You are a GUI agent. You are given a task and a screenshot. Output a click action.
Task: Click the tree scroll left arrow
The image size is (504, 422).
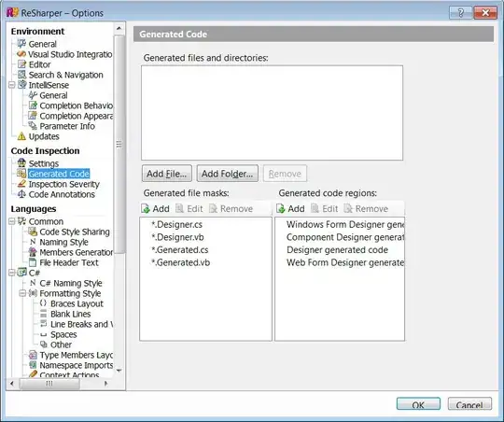pos(12,384)
